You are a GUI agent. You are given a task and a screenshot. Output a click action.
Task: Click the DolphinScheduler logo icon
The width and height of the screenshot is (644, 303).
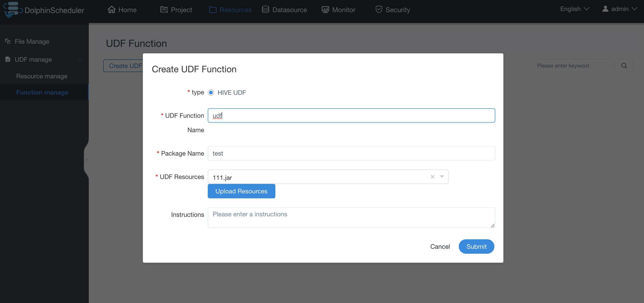[12, 10]
